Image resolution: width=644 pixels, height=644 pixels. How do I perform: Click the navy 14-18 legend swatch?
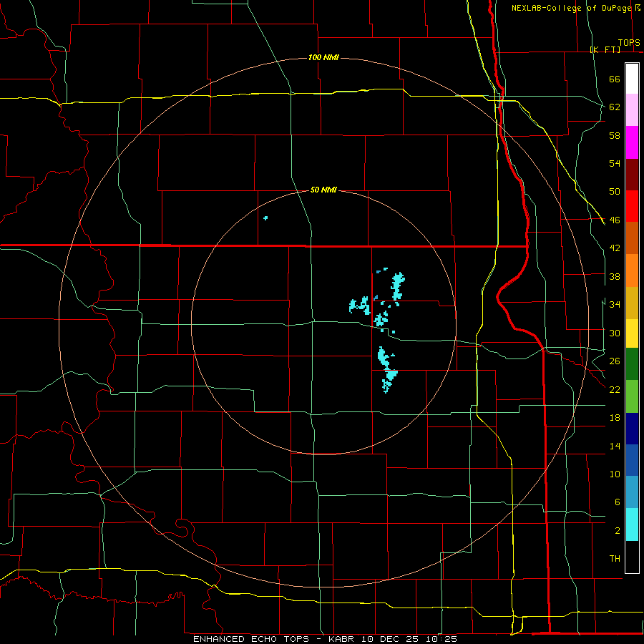tap(632, 429)
